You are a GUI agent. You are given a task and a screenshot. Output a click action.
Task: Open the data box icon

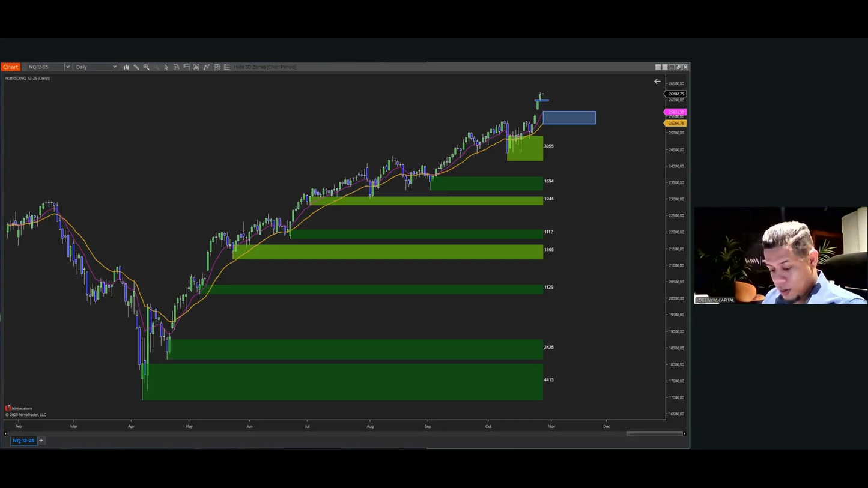pos(176,67)
